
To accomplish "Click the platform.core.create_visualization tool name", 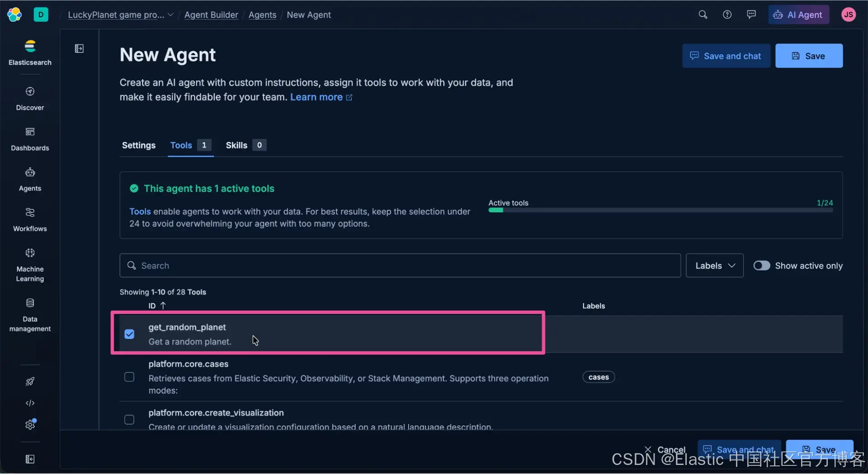I will [216, 413].
